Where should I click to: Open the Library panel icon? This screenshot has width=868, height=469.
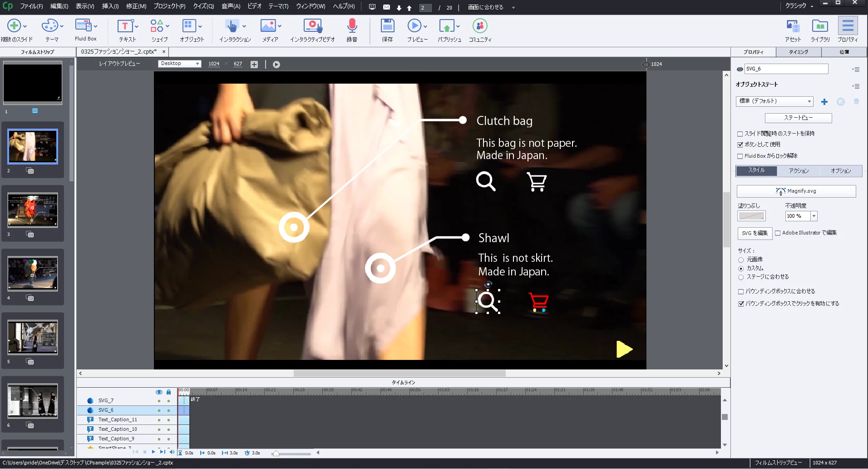point(820,26)
